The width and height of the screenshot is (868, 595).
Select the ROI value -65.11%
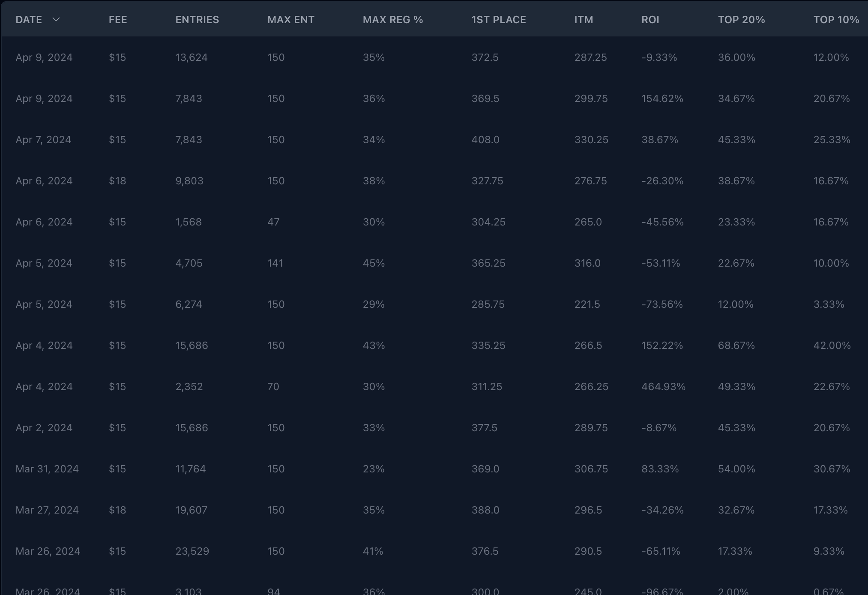coord(661,551)
